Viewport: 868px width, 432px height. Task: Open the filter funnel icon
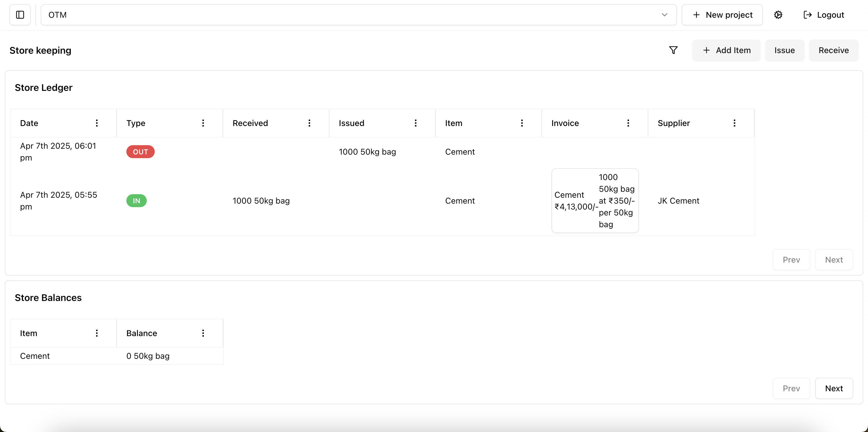673,50
